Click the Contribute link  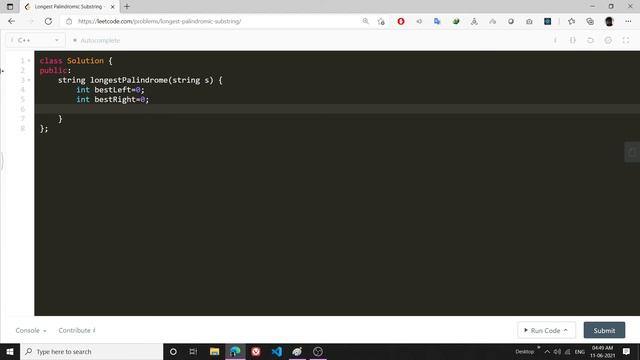[77, 330]
